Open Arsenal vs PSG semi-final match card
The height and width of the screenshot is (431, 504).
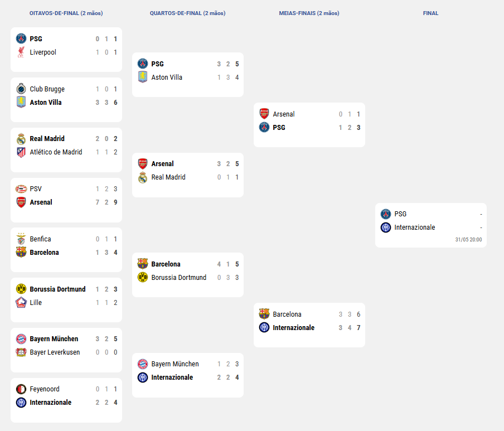[309, 125]
